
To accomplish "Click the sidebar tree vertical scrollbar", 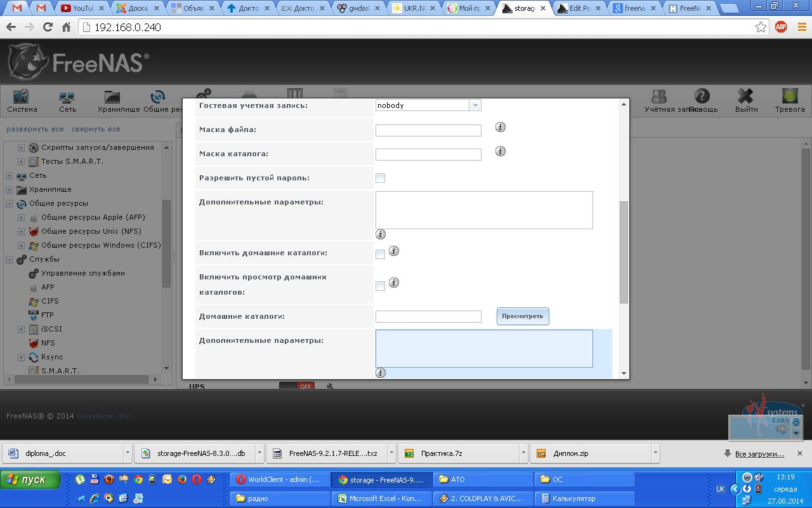I will pyautogui.click(x=166, y=244).
